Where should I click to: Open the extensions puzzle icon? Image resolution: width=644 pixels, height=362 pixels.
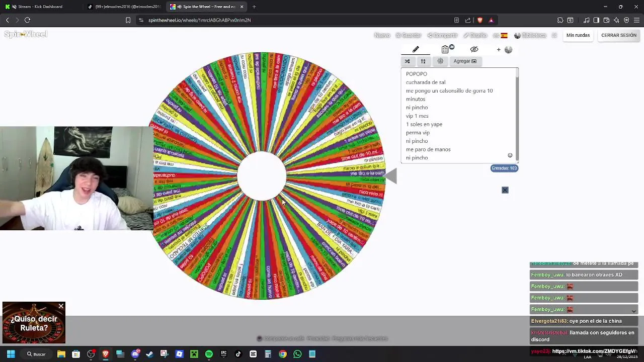click(x=560, y=20)
